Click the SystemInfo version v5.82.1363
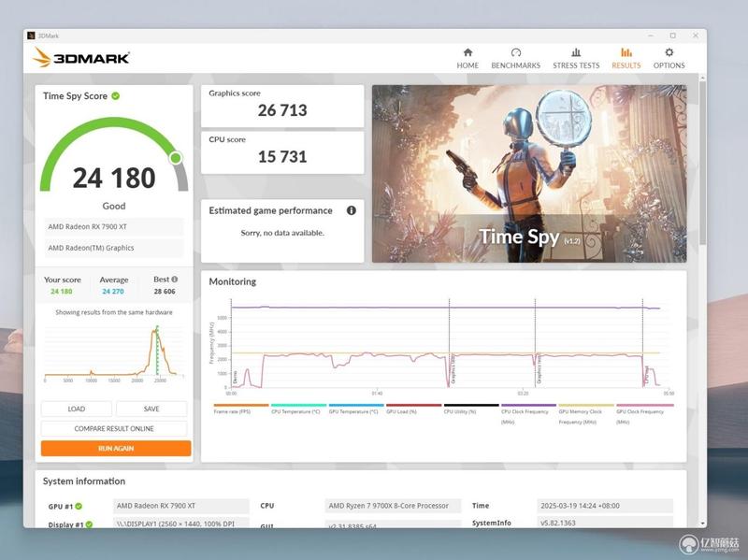The width and height of the screenshot is (748, 560). pyautogui.click(x=605, y=523)
